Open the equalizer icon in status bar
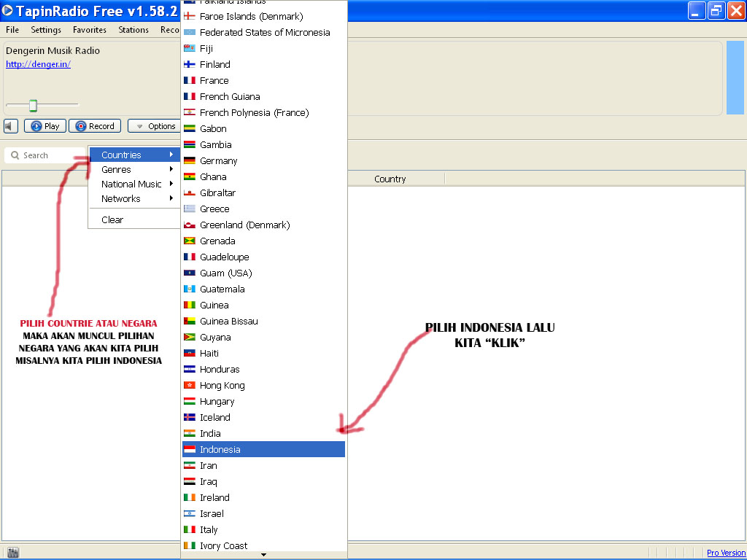The height and width of the screenshot is (560, 747). (13, 553)
